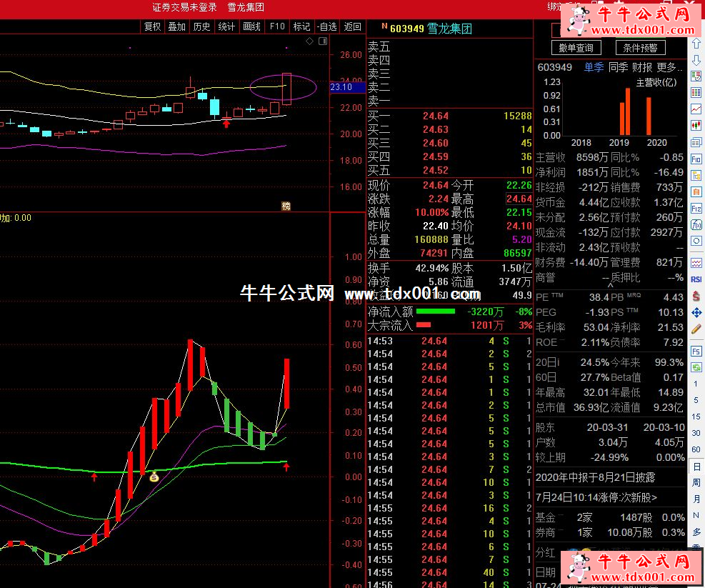Open the 财报 financial report tab

(643, 67)
